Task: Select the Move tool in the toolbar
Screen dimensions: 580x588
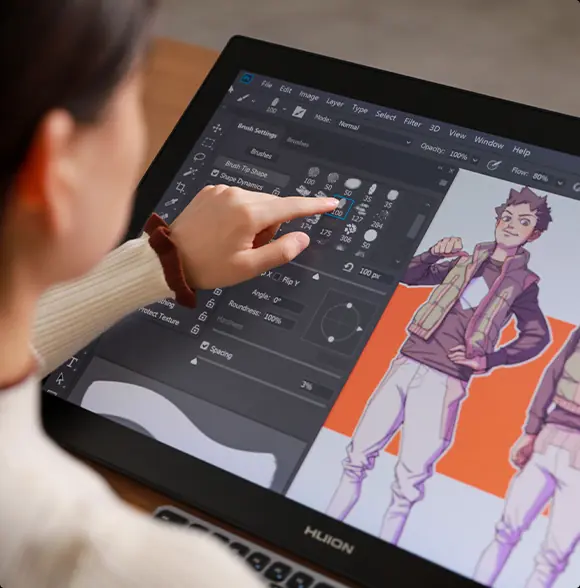Action: pos(217,129)
